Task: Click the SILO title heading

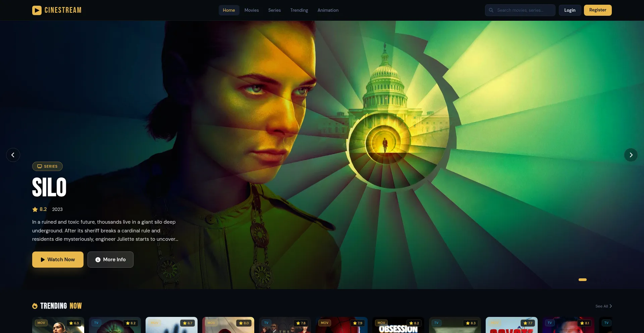Action: [x=49, y=187]
